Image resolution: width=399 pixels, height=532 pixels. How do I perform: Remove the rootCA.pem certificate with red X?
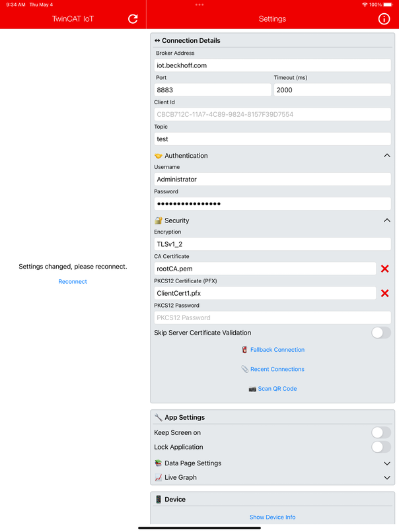tap(384, 269)
